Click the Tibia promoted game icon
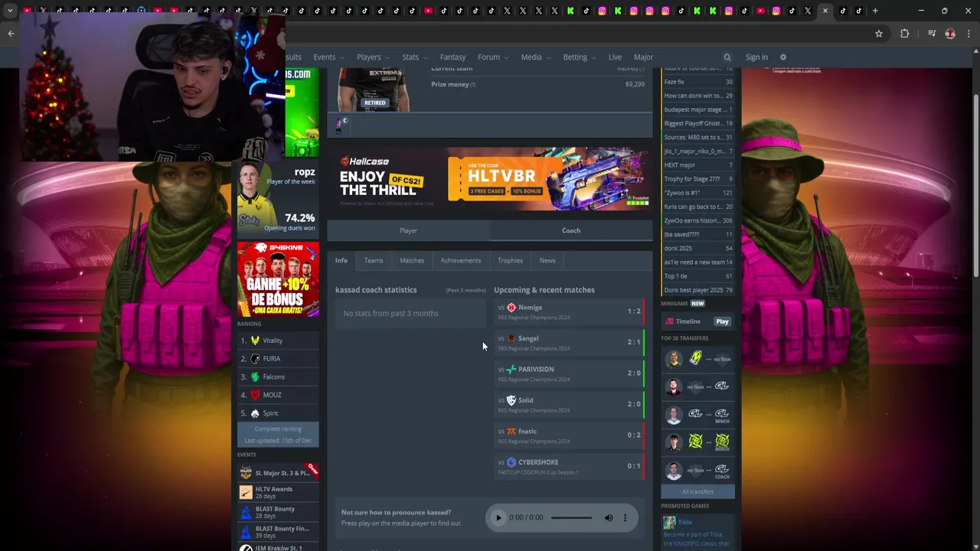The image size is (980, 551). click(x=669, y=523)
